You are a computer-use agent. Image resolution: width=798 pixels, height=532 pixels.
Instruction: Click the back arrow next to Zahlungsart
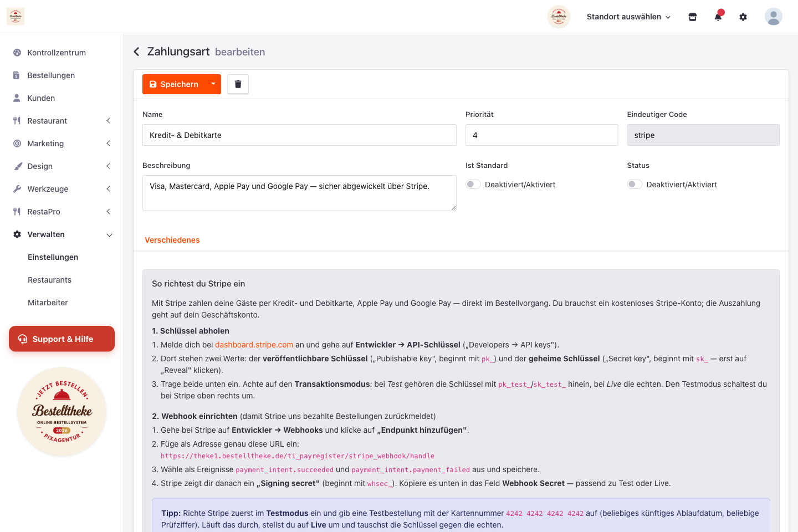tap(137, 52)
